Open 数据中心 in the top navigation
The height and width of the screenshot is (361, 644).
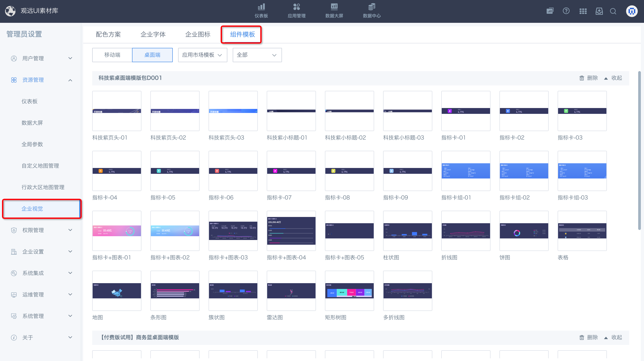pos(371,11)
